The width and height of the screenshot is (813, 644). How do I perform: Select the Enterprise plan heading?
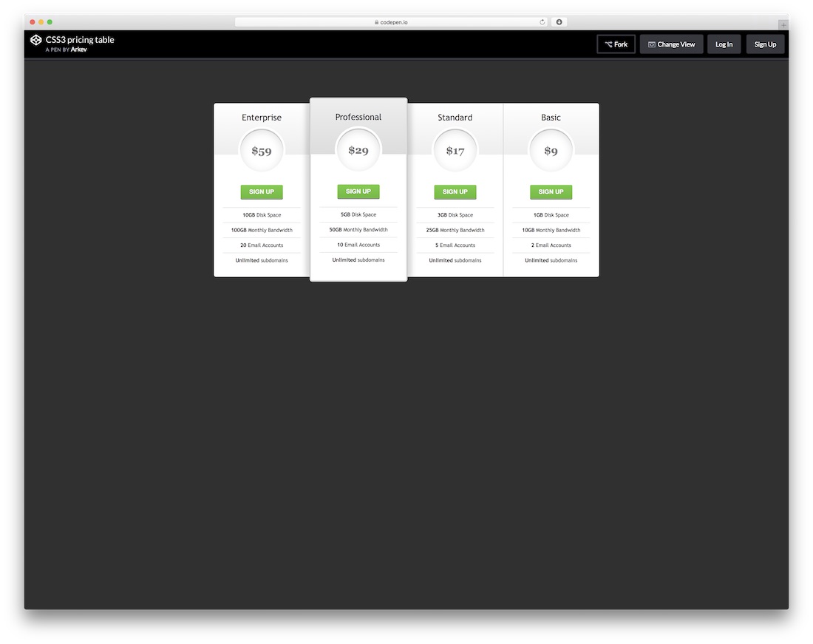tap(262, 118)
